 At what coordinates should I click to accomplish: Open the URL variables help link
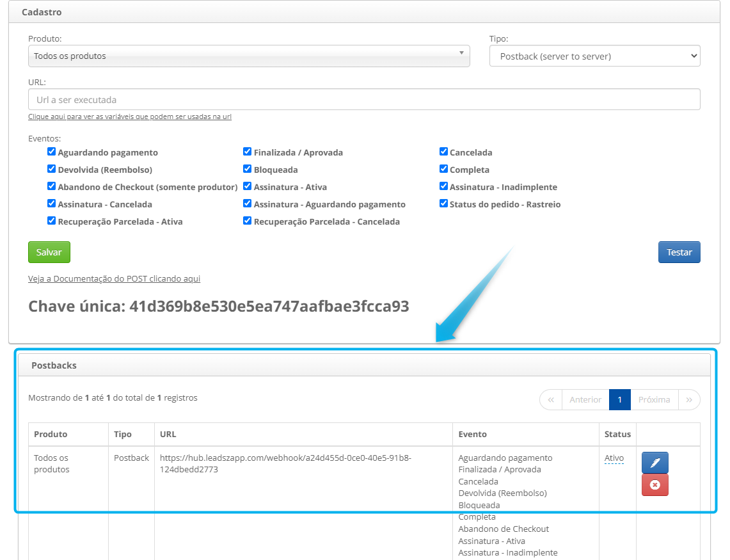tap(130, 117)
